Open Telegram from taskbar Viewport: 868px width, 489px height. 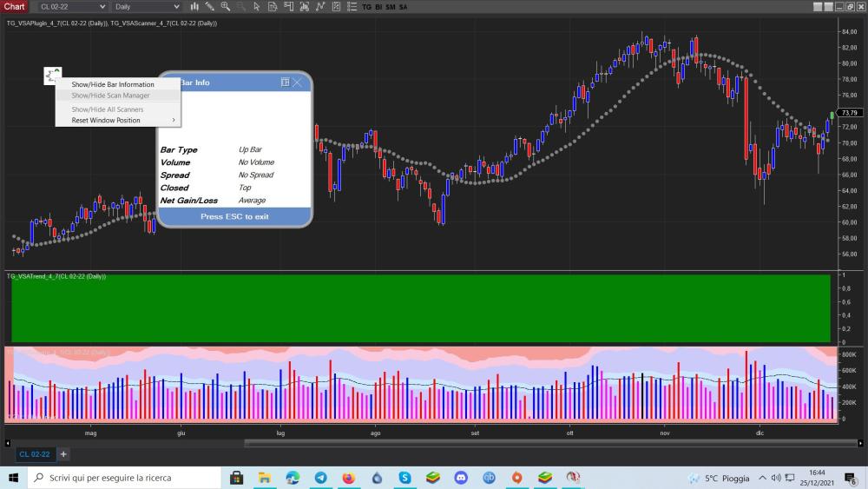[x=320, y=478]
